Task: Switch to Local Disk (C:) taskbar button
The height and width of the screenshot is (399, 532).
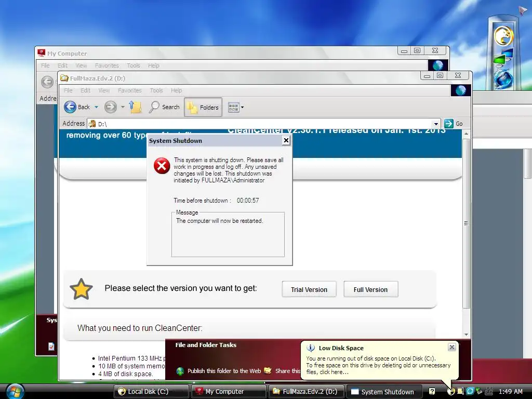Action: (x=151, y=392)
